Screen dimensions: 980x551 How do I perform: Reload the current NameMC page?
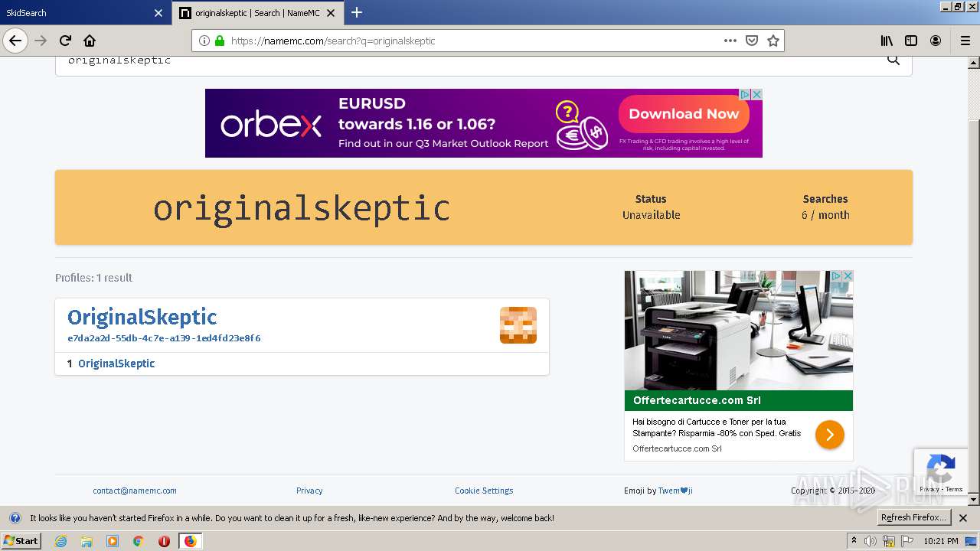tap(66, 41)
